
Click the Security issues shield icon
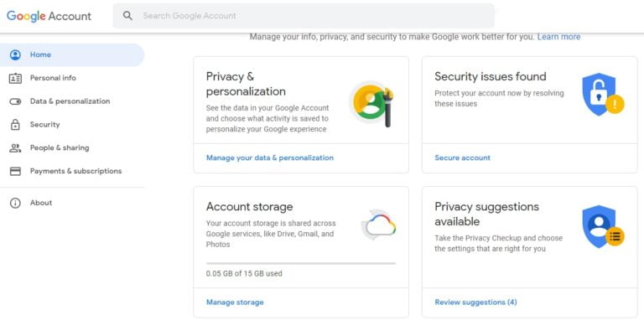coord(603,95)
